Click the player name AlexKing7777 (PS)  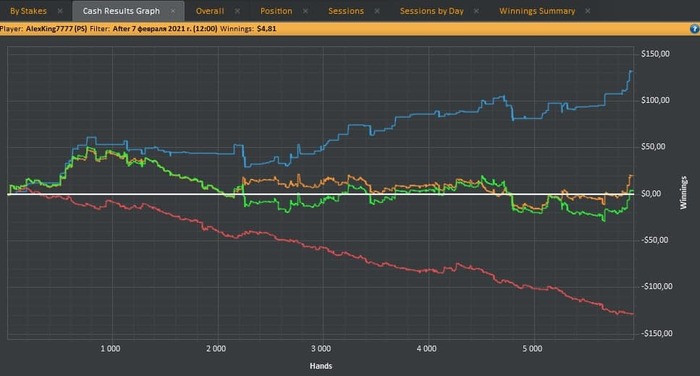click(56, 29)
